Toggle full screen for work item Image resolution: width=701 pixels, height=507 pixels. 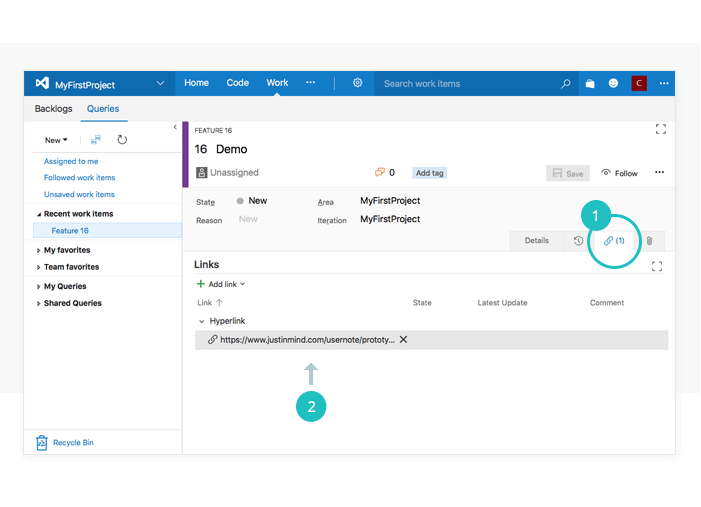pyautogui.click(x=661, y=129)
